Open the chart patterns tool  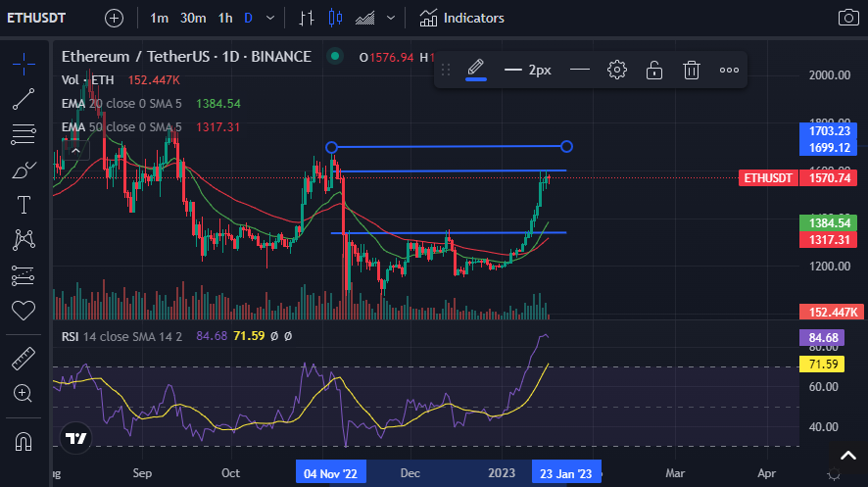coord(24,240)
